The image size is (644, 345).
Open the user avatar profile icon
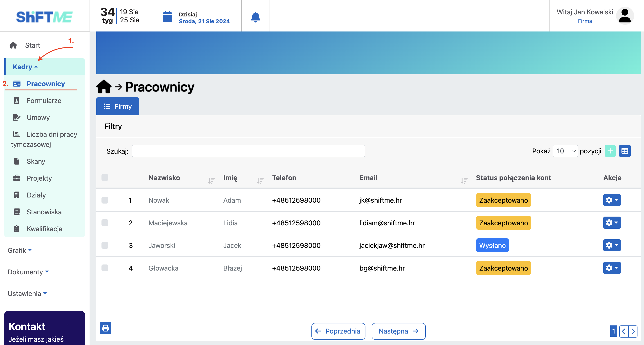click(625, 16)
